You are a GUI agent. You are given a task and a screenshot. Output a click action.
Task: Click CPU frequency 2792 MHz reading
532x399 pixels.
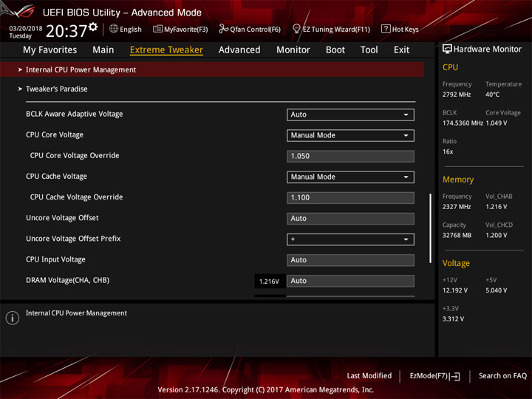pos(457,95)
